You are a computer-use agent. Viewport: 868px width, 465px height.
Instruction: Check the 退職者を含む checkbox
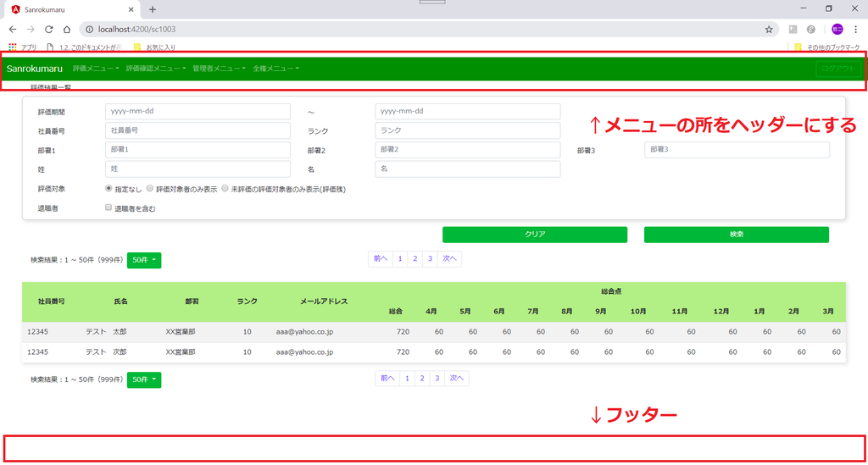(x=108, y=208)
